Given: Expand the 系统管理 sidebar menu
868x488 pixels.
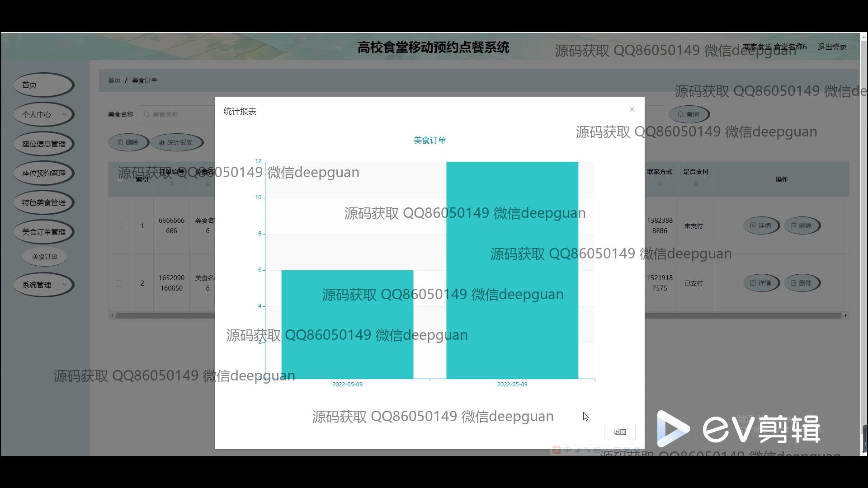Looking at the screenshot, I should tap(43, 285).
